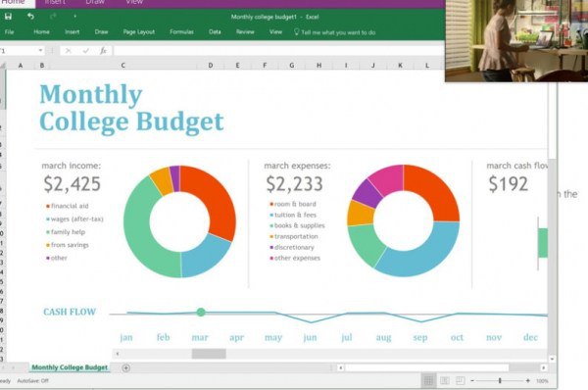Click the 100% zoom level
Image resolution: width=588 pixels, height=390 pixels.
click(x=542, y=381)
